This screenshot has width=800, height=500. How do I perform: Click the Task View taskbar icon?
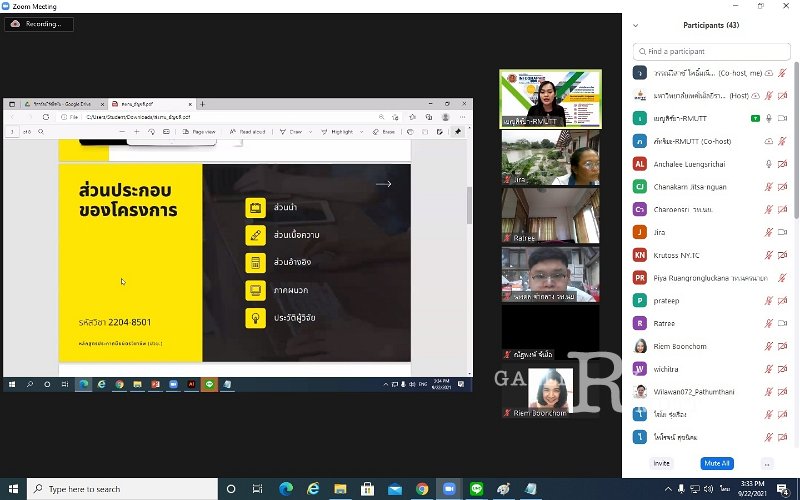[x=257, y=489]
